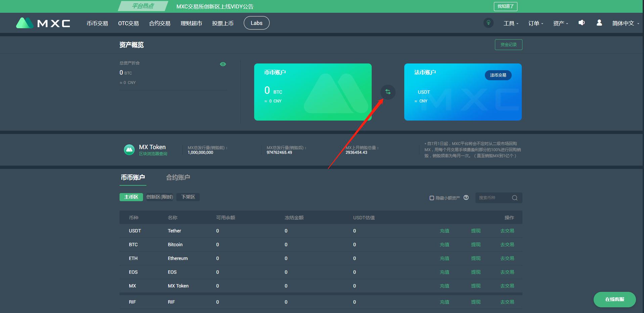
Task: Expand the 工具 dropdown menu
Action: point(511,23)
